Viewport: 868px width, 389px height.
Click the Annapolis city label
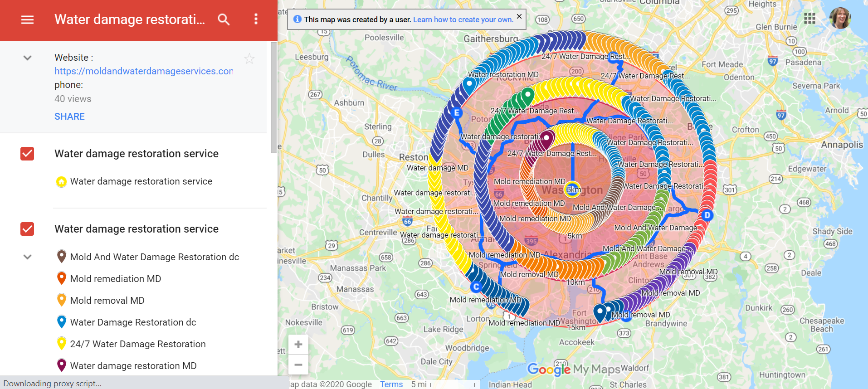coord(842,145)
